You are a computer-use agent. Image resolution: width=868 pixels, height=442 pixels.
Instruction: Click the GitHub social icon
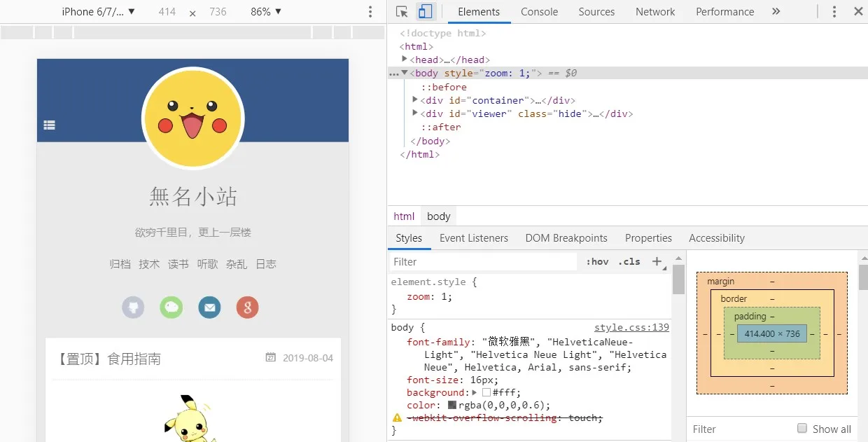click(133, 308)
